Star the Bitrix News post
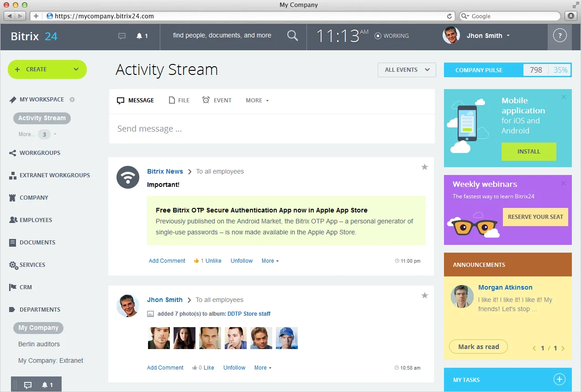Viewport: 581px width, 392px height. click(424, 167)
